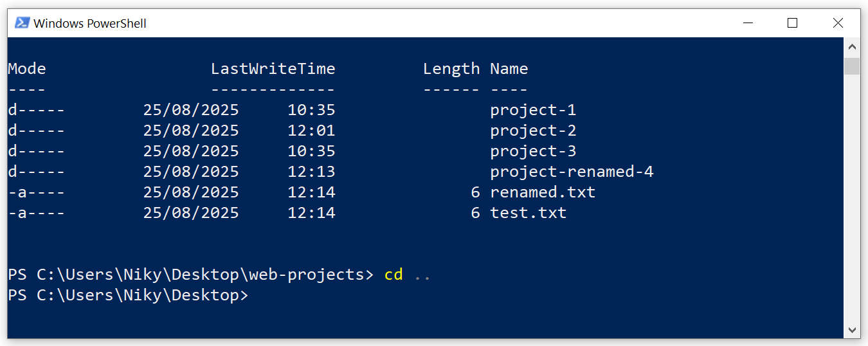Click the test.txt file name
868x346 pixels.
point(528,213)
